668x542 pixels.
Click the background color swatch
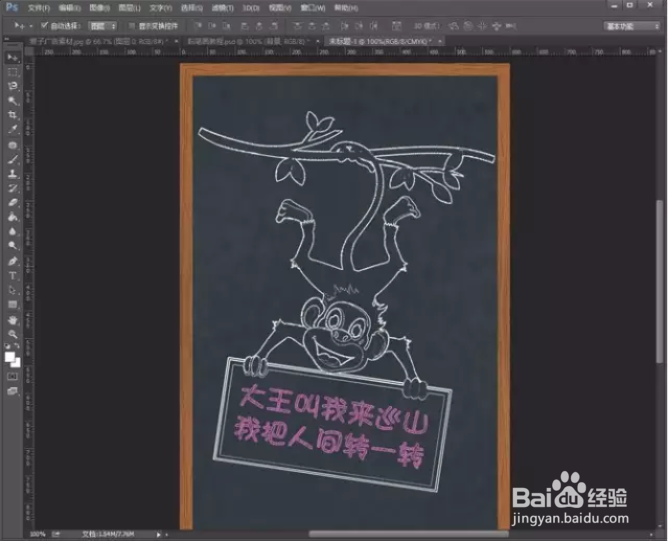[x=17, y=364]
